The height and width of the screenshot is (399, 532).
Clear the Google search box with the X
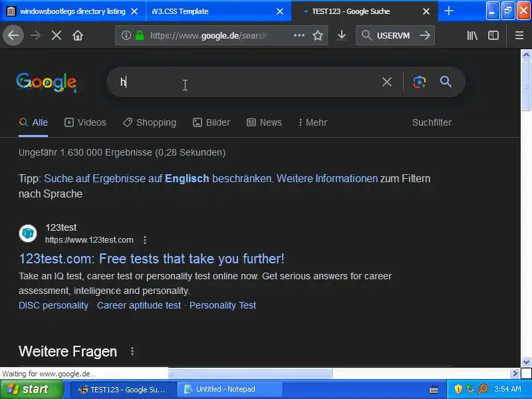point(387,82)
